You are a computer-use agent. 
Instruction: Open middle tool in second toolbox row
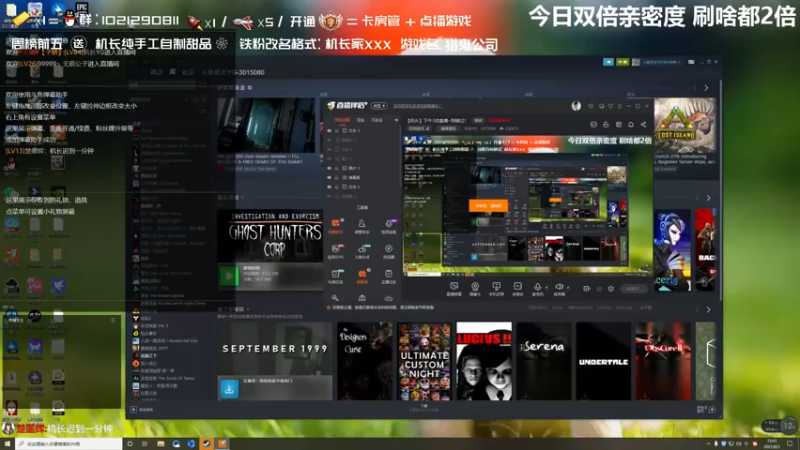362,251
